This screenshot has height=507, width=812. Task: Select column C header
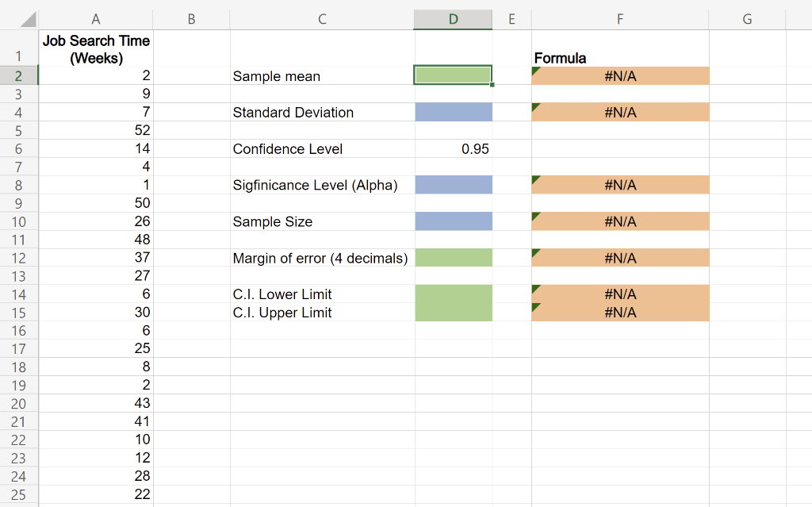coord(322,19)
